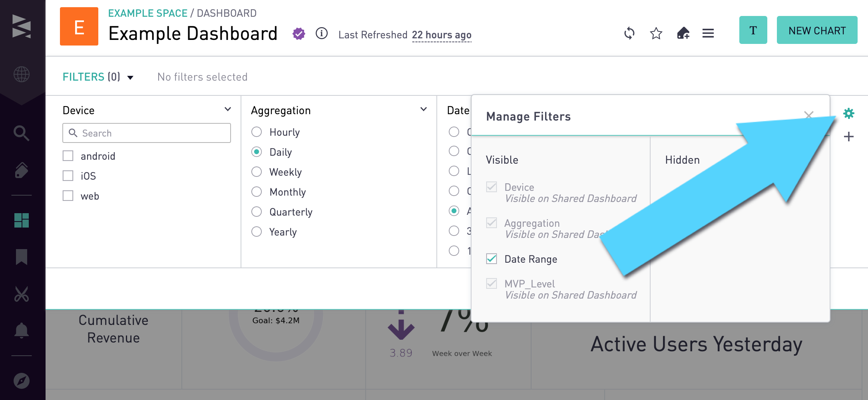
Task: Star the Example Dashboard as favorite
Action: click(655, 34)
